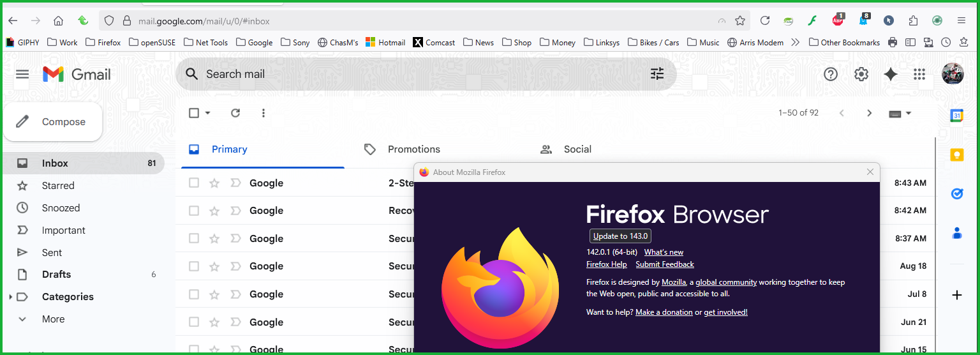980x355 pixels.
Task: Open Google Tasks side panel
Action: coord(957,193)
